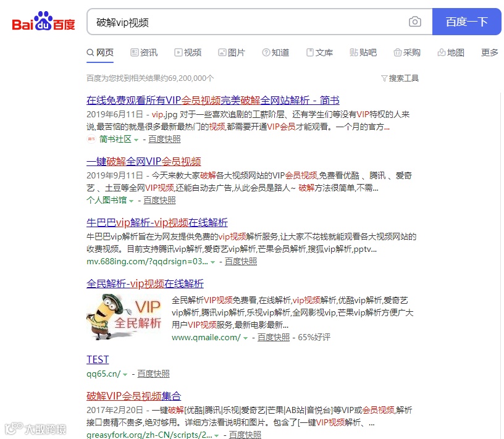Open result 破解VIP会员视频集合
Image resolution: width=504 pixels, height=439 pixels.
click(133, 396)
